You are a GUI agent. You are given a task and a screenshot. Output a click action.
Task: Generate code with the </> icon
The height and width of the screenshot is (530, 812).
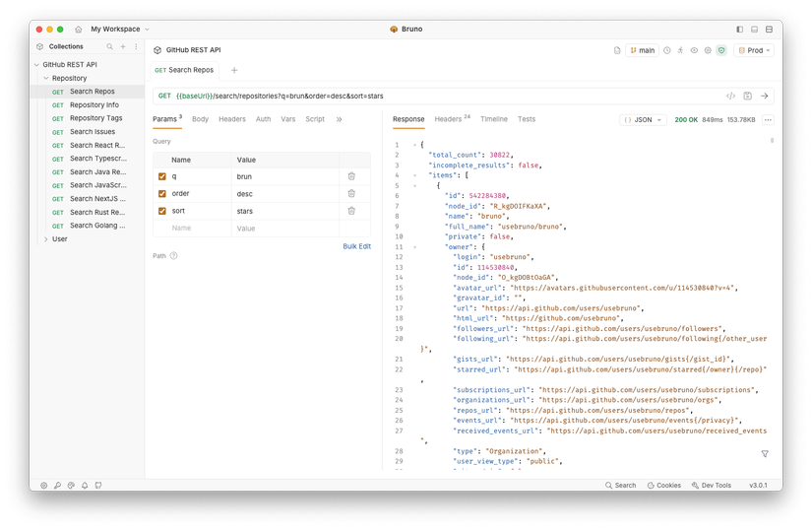coord(730,96)
